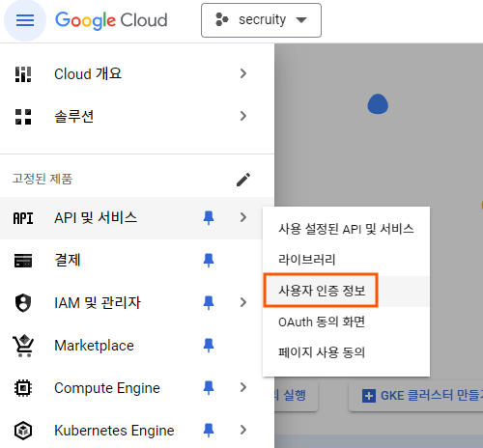The height and width of the screenshot is (448, 483).
Task: Click the Google Cloud logo
Action: (x=111, y=20)
